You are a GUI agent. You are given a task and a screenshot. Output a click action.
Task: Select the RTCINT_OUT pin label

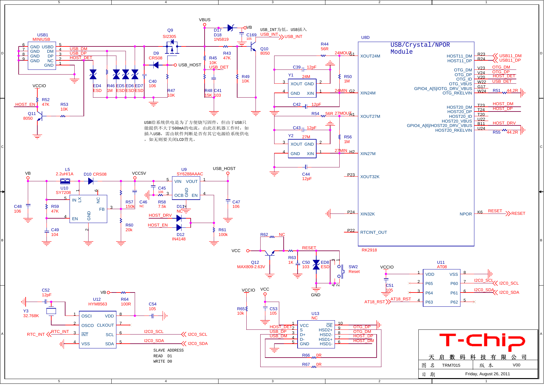[373, 232]
